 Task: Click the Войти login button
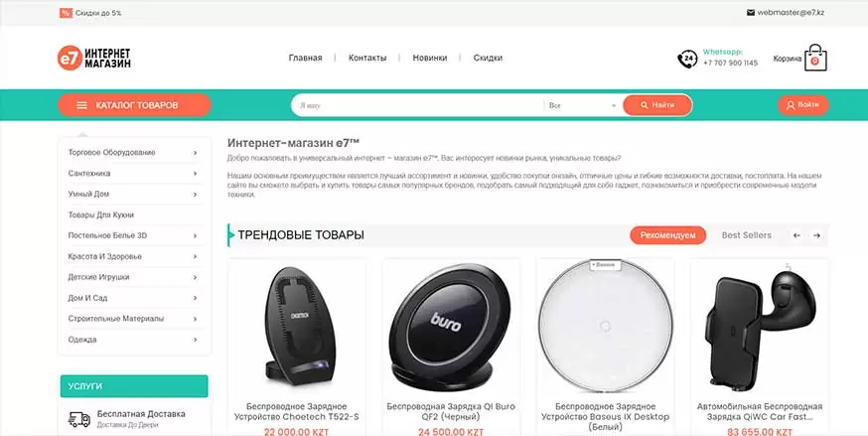(x=802, y=105)
